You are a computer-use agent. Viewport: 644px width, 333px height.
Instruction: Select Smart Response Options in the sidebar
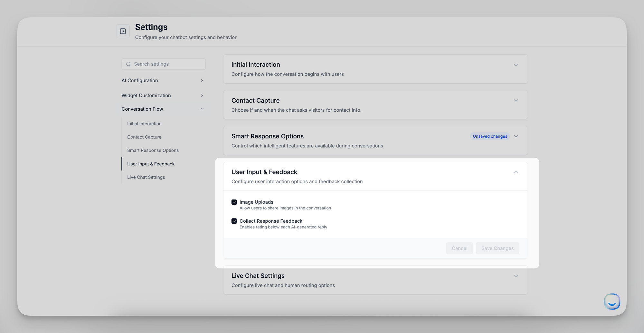[153, 150]
